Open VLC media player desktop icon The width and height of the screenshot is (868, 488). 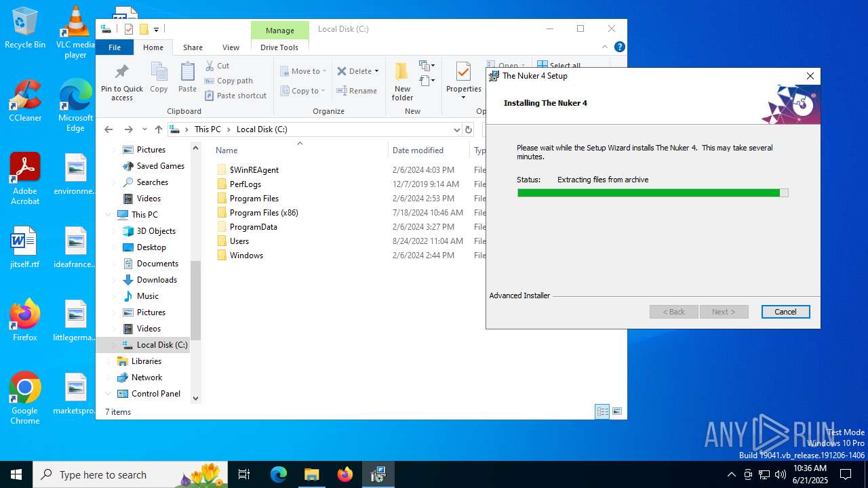tap(75, 32)
